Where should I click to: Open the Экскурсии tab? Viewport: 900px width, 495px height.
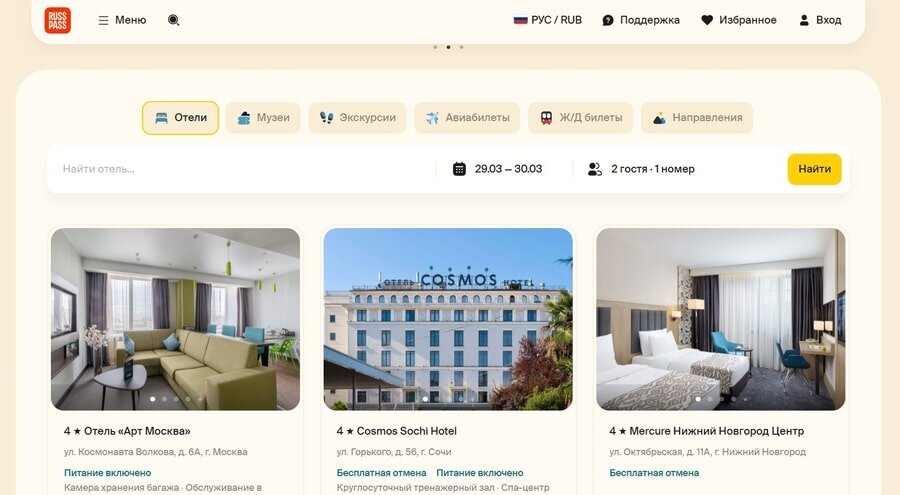tap(358, 118)
